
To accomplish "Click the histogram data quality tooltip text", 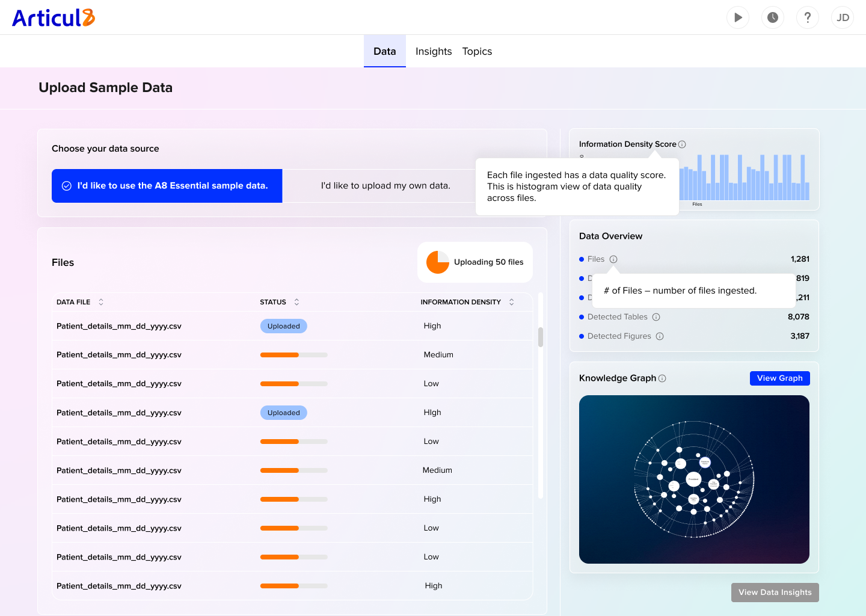I will coord(576,186).
